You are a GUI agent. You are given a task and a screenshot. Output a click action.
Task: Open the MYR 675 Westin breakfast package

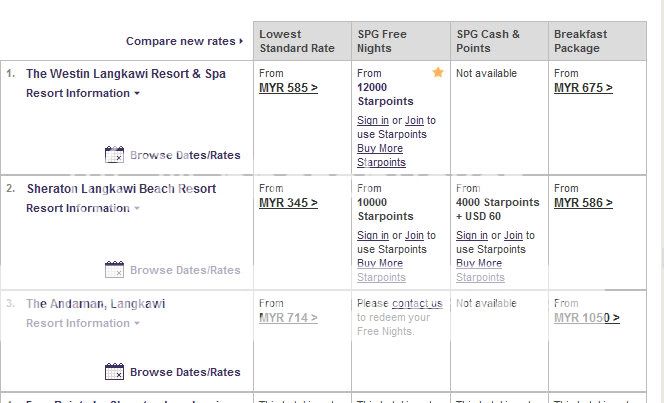tap(583, 88)
